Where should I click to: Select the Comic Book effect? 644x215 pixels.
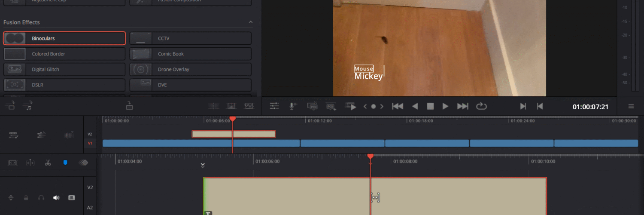coord(191,54)
